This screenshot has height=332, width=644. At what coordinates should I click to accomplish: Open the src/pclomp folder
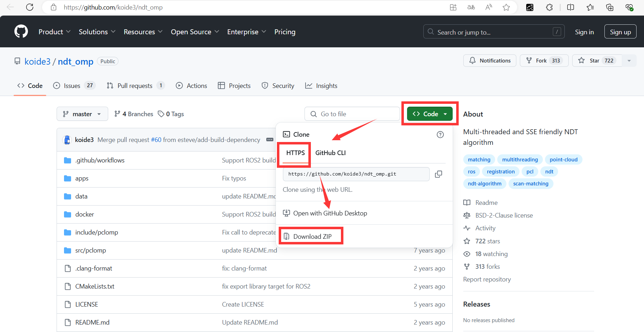coord(91,250)
